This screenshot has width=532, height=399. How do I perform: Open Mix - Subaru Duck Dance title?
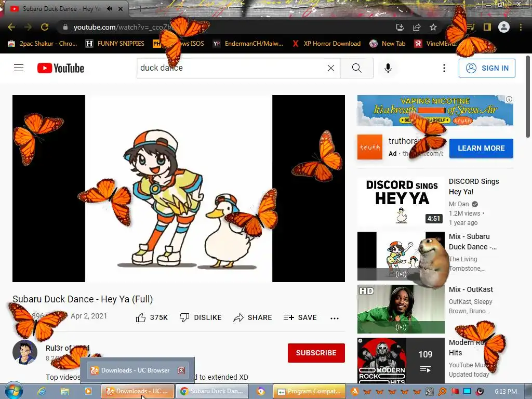473,242
